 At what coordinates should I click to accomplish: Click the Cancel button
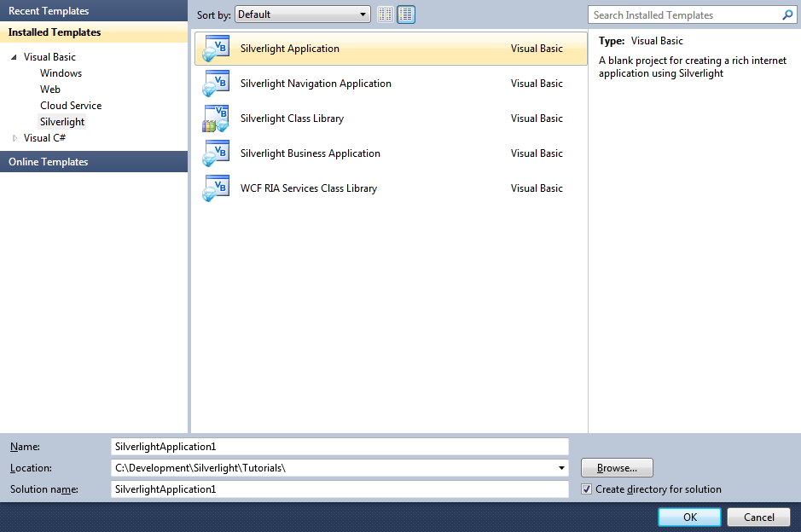click(758, 518)
